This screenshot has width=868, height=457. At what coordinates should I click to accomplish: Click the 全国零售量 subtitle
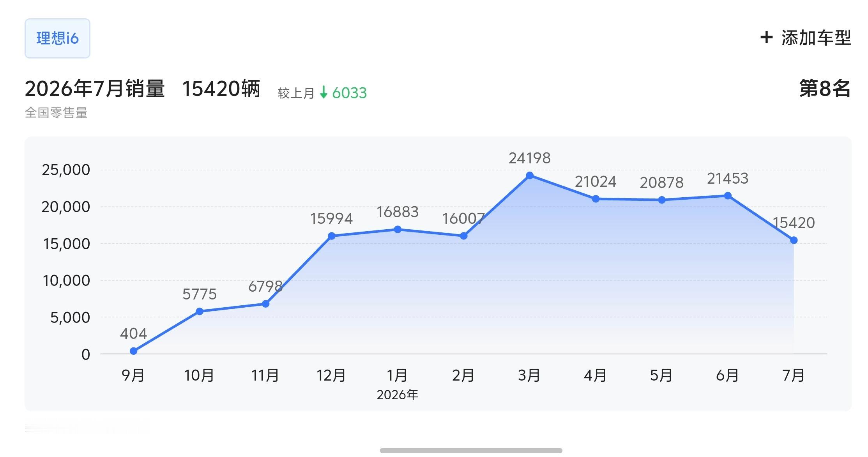click(56, 113)
